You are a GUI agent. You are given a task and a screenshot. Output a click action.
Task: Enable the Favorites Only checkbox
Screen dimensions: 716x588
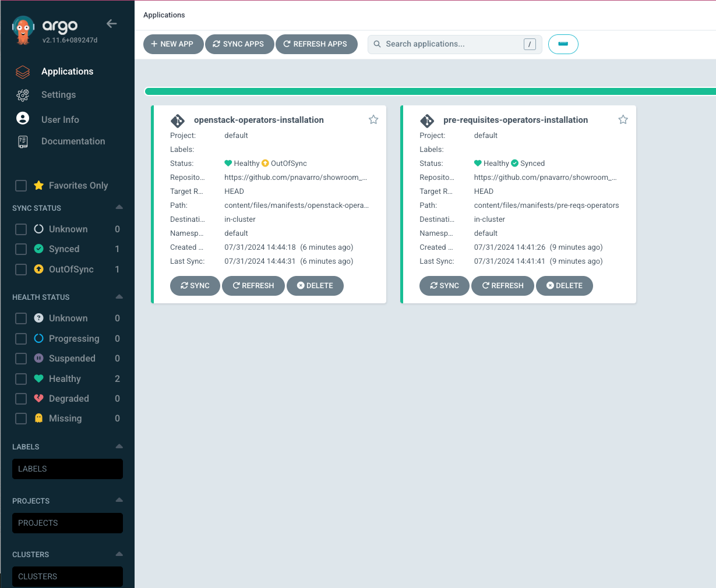tap(21, 186)
